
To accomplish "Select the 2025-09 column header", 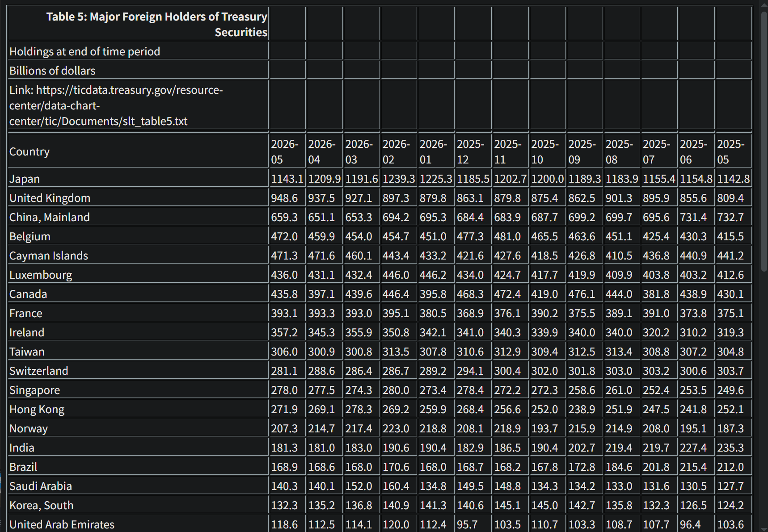I will 585,151.
